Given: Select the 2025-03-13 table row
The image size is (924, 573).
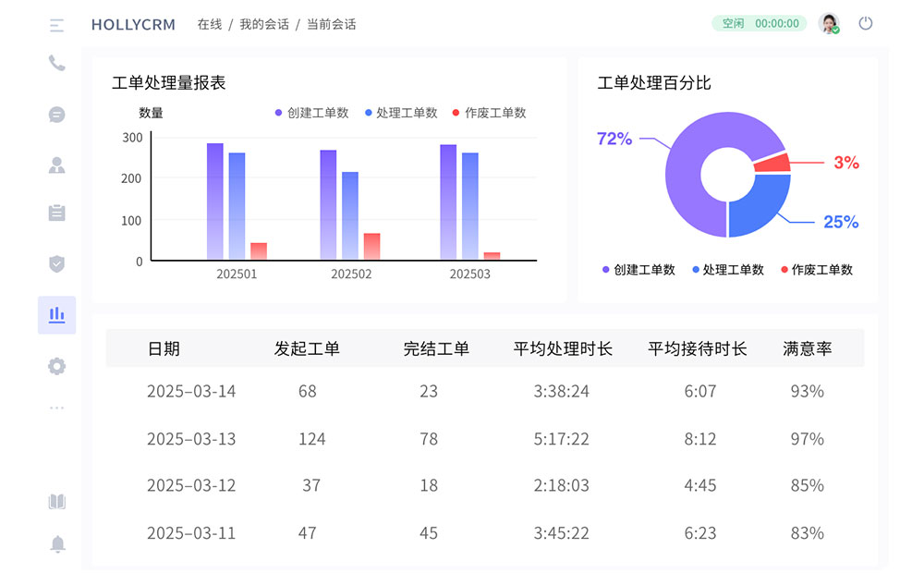Looking at the screenshot, I should [x=462, y=439].
